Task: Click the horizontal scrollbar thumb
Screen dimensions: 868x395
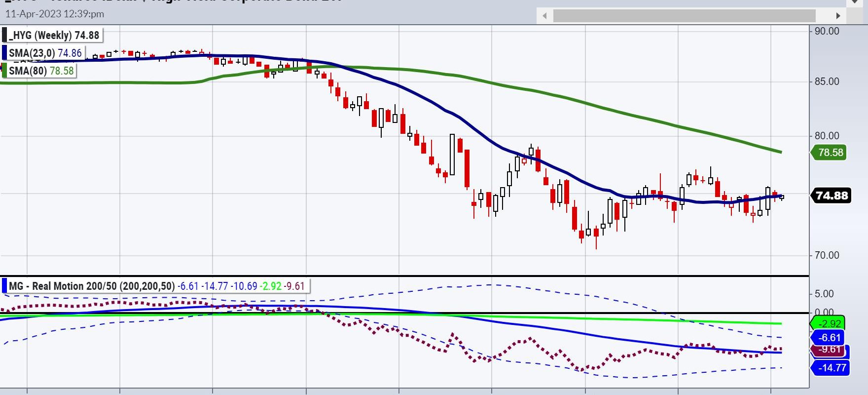Action: click(x=684, y=16)
